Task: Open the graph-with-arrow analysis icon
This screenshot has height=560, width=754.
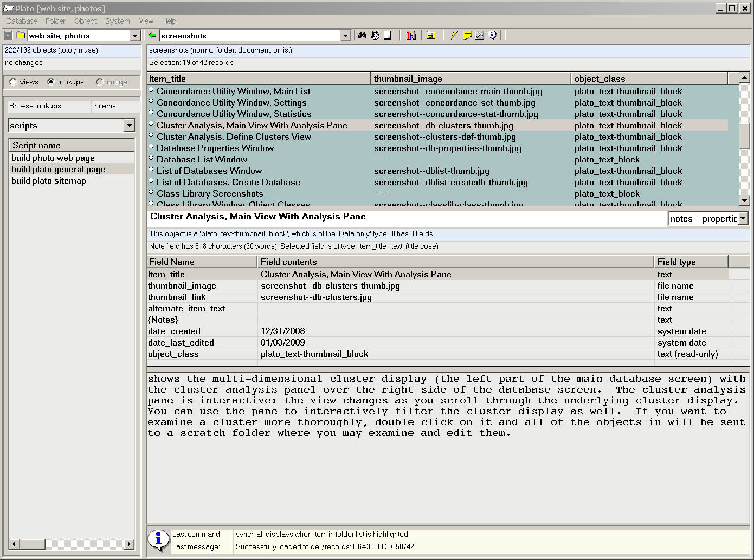Action: pyautogui.click(x=479, y=35)
